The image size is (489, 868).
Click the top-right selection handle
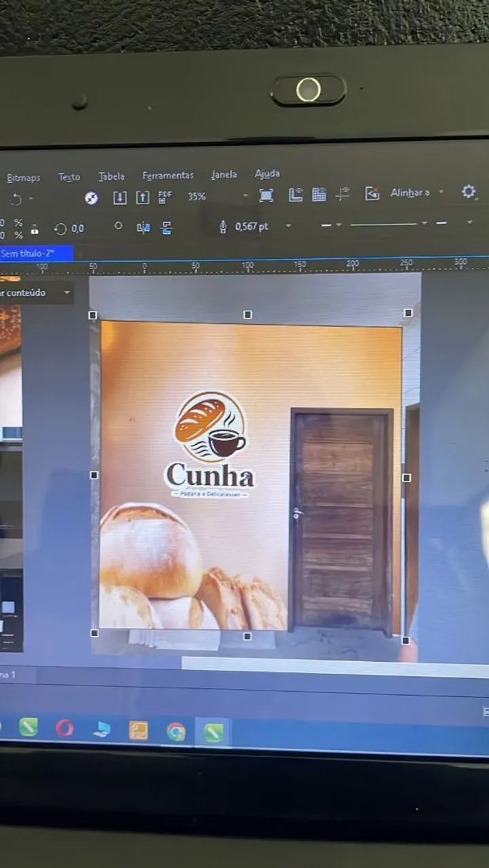coord(408,313)
